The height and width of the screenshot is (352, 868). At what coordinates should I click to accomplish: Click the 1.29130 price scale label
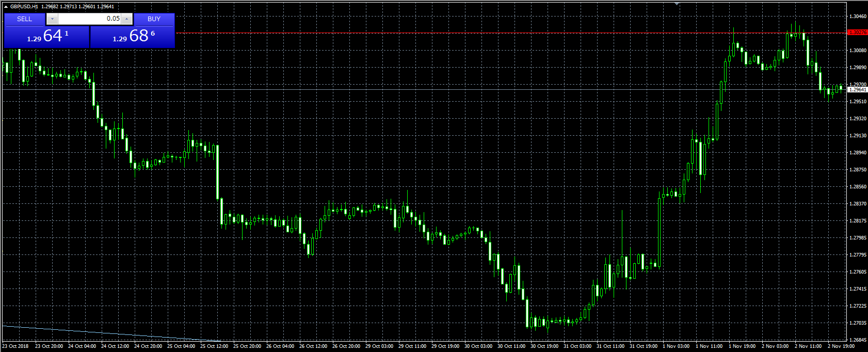pyautogui.click(x=858, y=136)
